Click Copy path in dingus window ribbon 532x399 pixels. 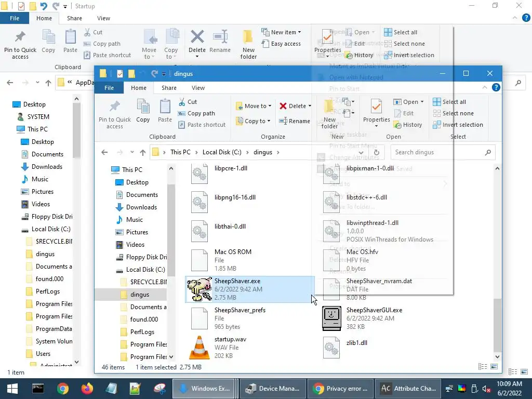(196, 113)
